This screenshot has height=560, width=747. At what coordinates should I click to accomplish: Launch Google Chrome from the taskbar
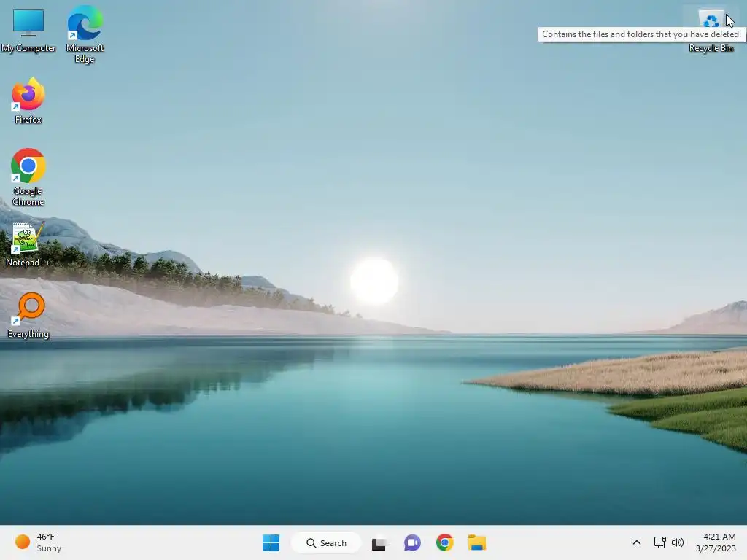444,542
